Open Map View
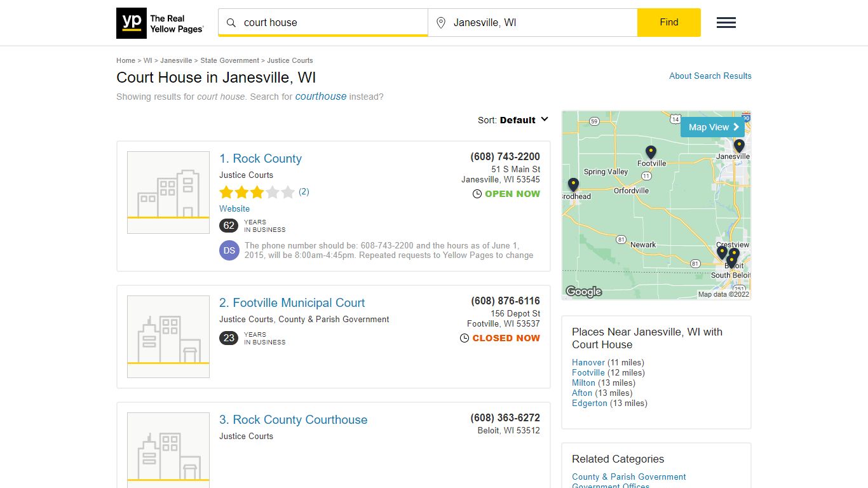This screenshot has height=488, width=868. click(x=713, y=127)
